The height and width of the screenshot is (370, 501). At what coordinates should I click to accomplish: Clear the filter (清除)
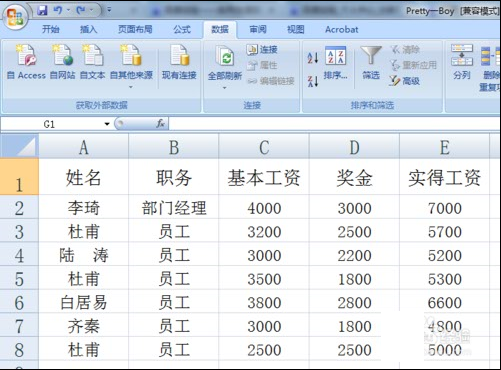click(405, 50)
